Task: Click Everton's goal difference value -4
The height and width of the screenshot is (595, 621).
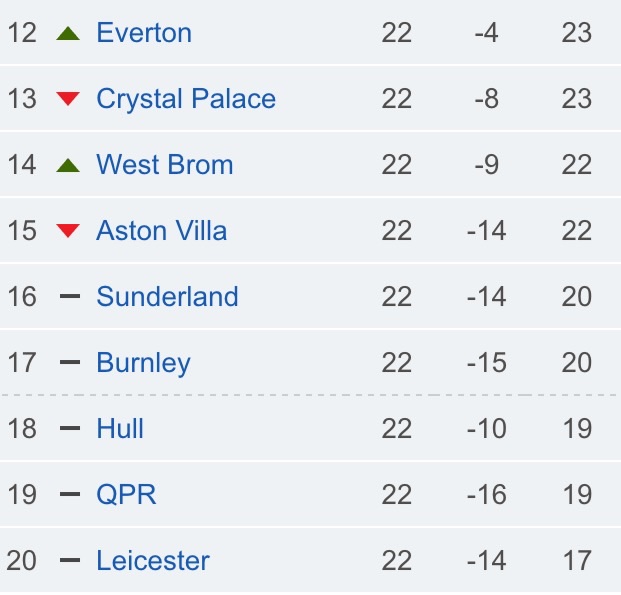Action: pos(486,32)
